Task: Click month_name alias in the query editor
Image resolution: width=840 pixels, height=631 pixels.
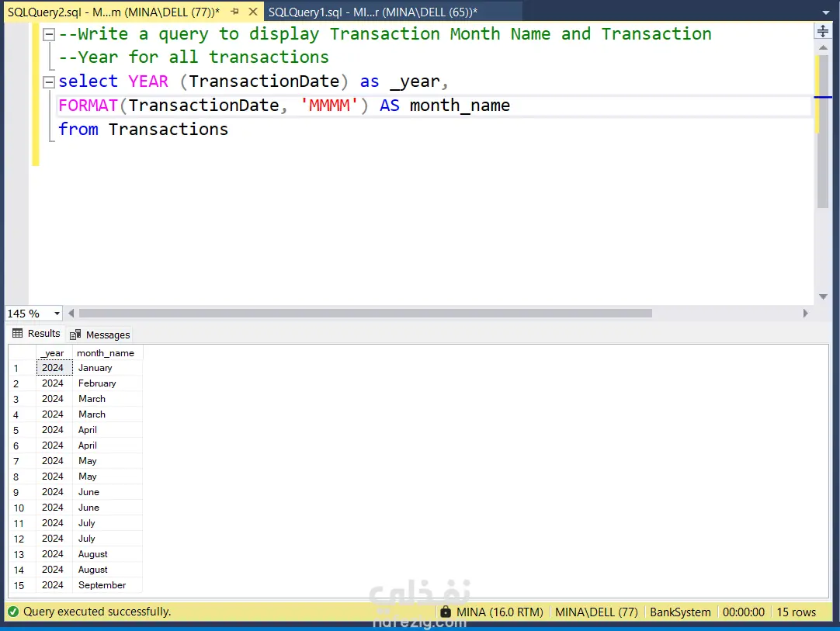Action: tap(460, 105)
